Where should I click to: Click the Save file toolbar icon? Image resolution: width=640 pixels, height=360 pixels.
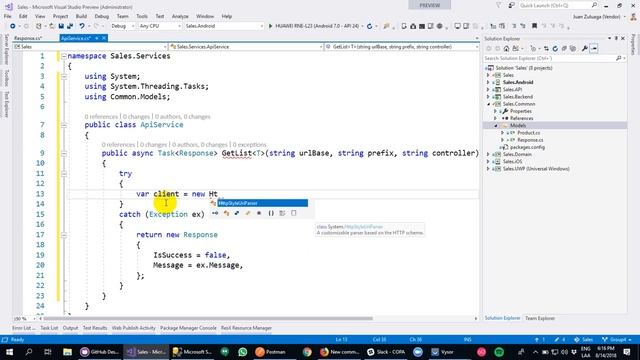click(x=61, y=26)
